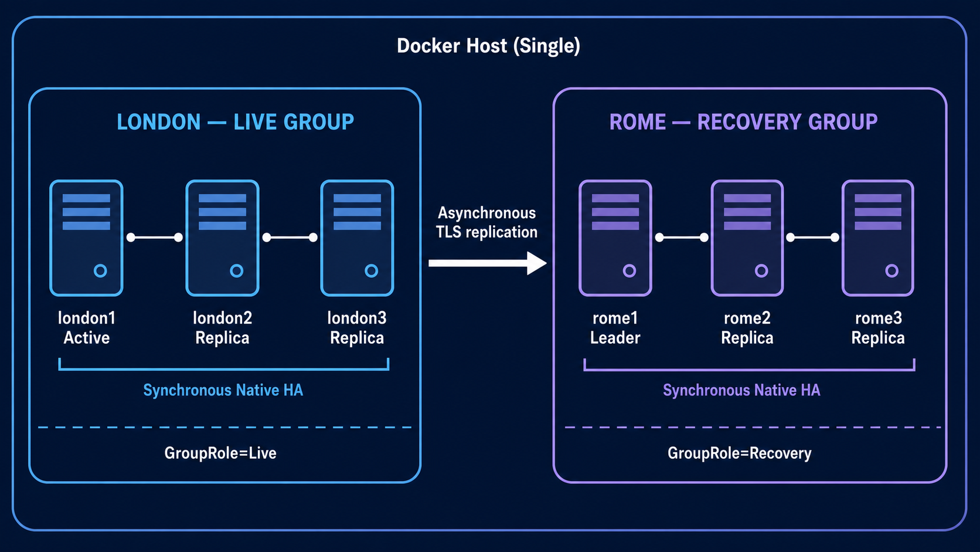Select the 'Docker Host (Single)' title
Image resolution: width=980 pixels, height=552 pixels.
(488, 46)
